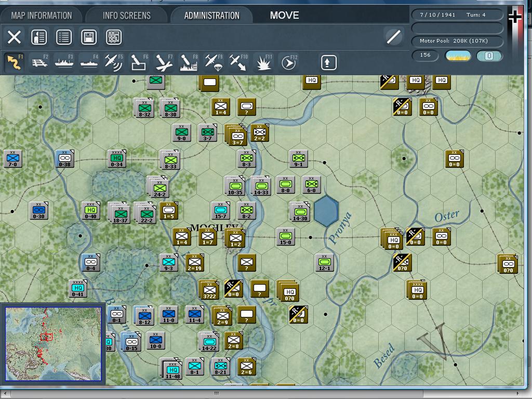
Task: Click the clear weather indicator pill
Action: coord(458,56)
